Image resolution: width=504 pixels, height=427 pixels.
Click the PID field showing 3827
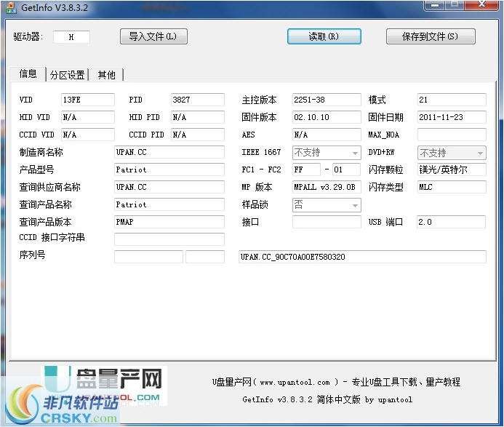pos(197,100)
